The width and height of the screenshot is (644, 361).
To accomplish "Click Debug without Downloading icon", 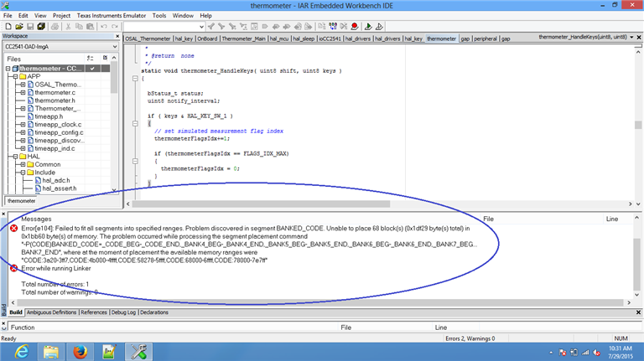I will coord(379,26).
